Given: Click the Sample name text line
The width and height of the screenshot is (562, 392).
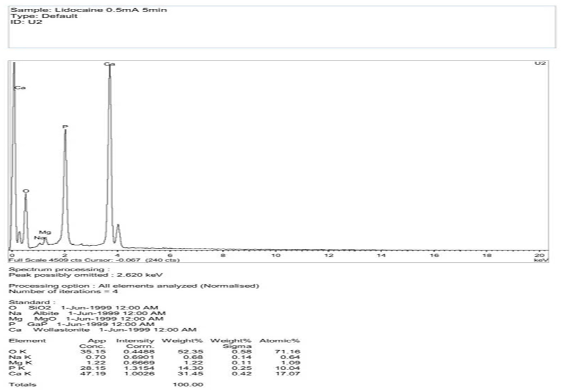Looking at the screenshot, I should point(89,10).
